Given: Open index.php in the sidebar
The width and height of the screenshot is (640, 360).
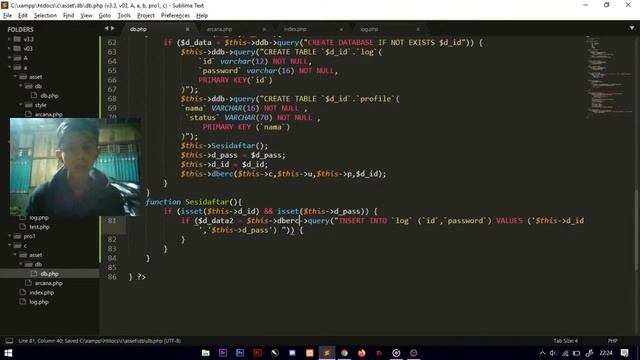Looking at the screenshot, I should (41, 293).
